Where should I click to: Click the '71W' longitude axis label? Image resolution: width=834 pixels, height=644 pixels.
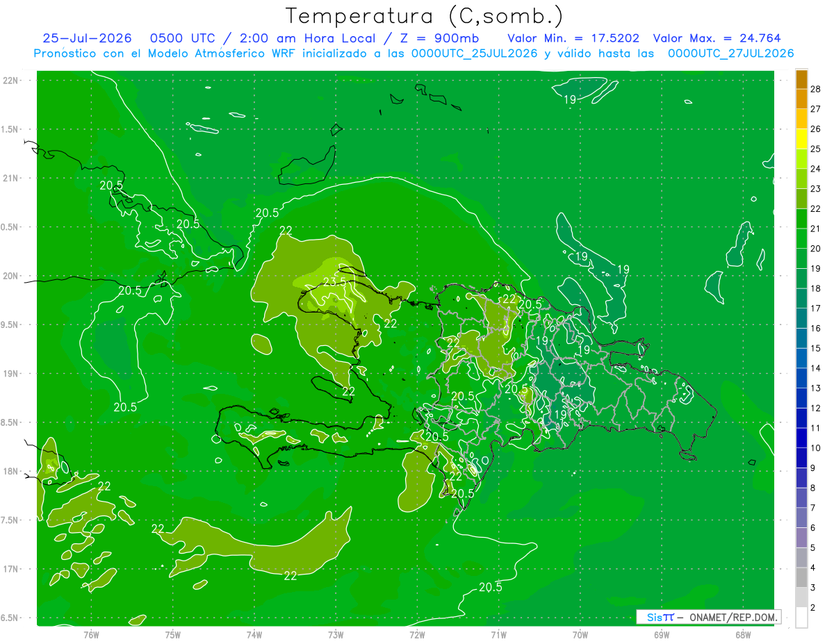pos(498,634)
